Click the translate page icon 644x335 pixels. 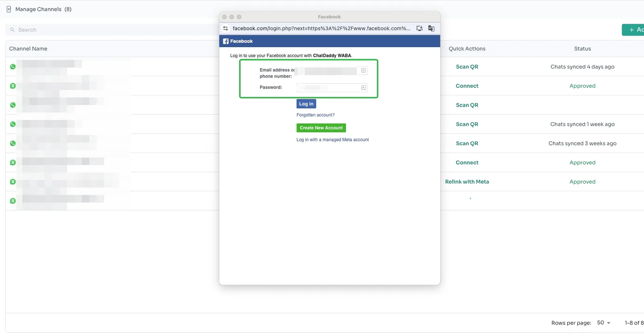pos(431,29)
